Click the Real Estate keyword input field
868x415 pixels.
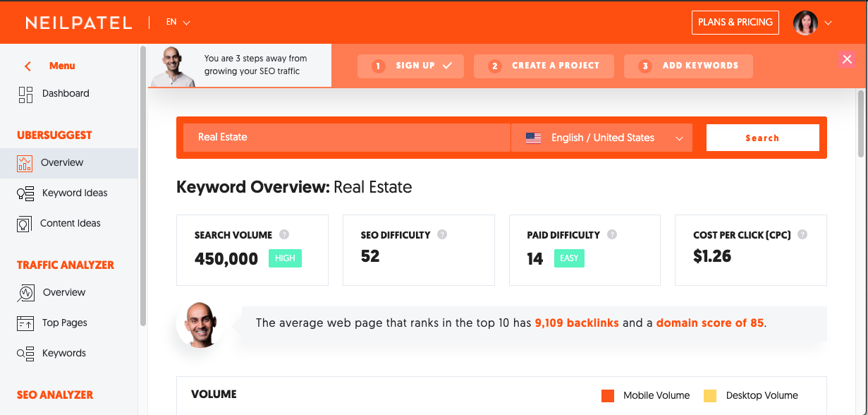tap(346, 138)
